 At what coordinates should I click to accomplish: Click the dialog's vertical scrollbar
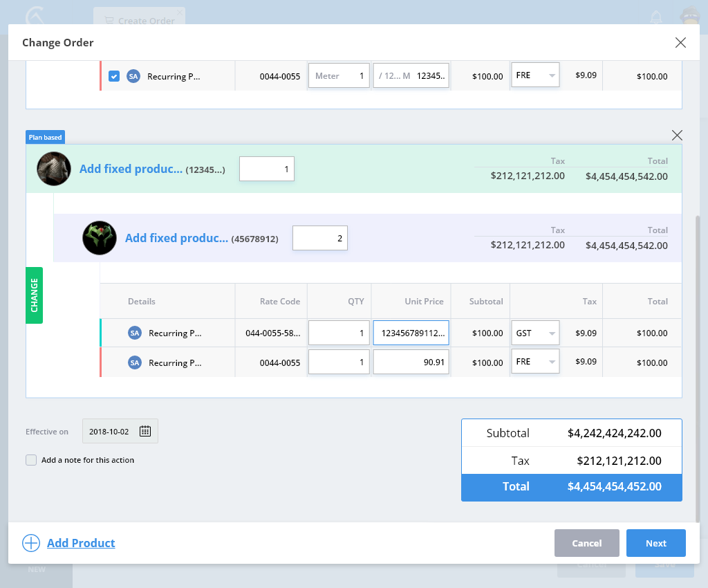697,367
